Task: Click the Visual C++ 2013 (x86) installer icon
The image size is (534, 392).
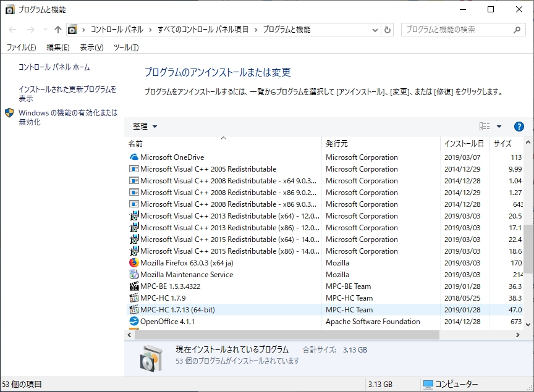Action: pos(134,228)
